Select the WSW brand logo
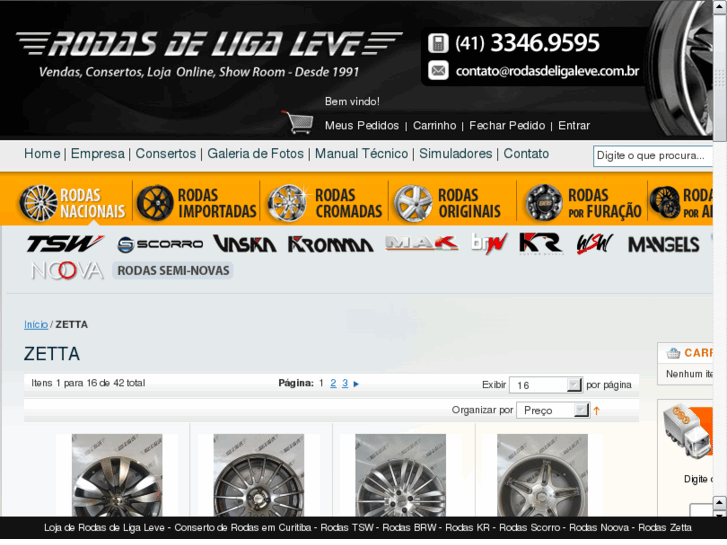727x545 pixels. [595, 244]
